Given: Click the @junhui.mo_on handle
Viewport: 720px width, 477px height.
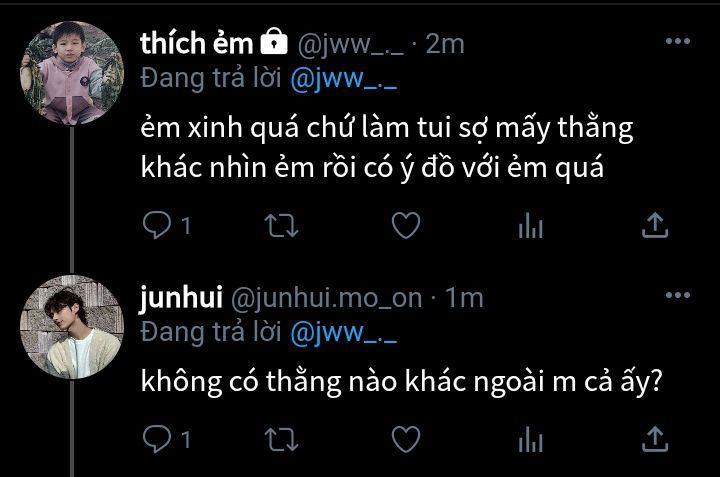Looking at the screenshot, I should pyautogui.click(x=326, y=298).
